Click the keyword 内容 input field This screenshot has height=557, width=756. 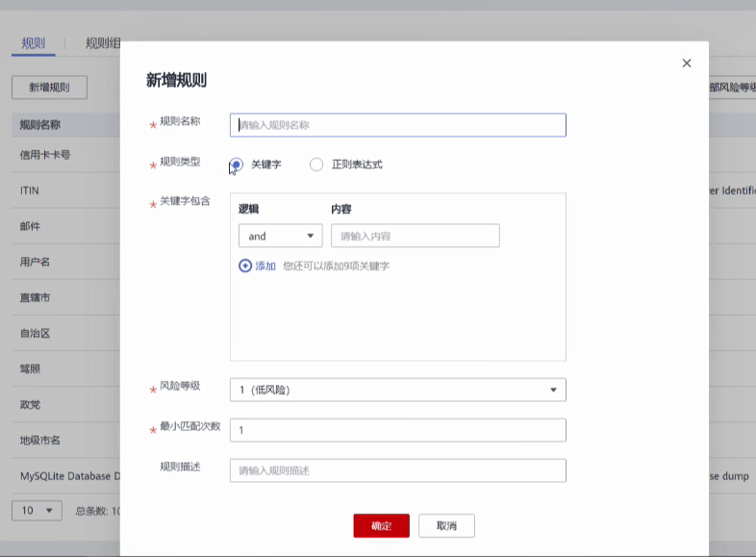pos(416,236)
